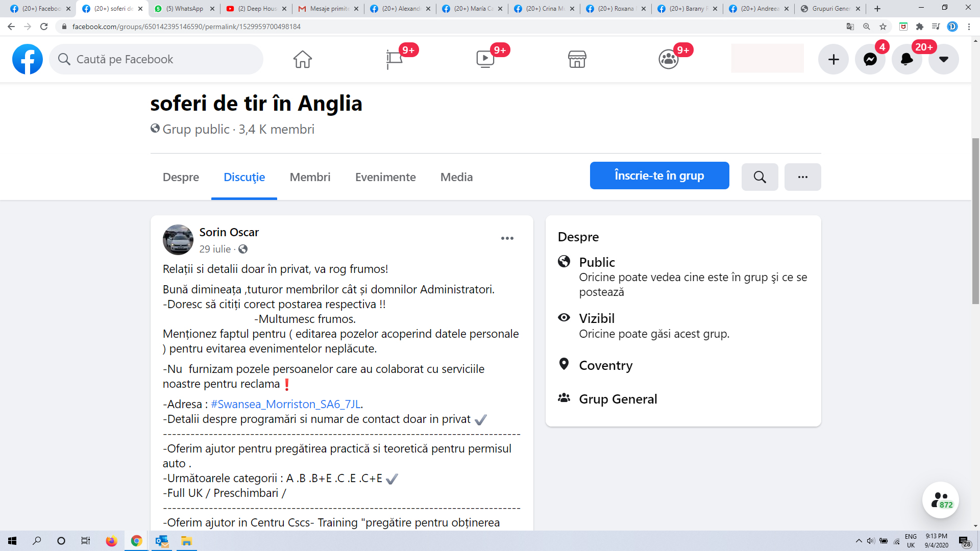The width and height of the screenshot is (980, 551).
Task: Close the soferi de tir browser tab
Action: pyautogui.click(x=140, y=9)
